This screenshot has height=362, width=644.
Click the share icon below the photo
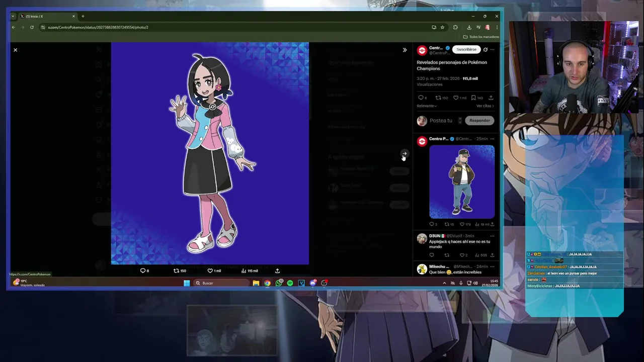(277, 270)
